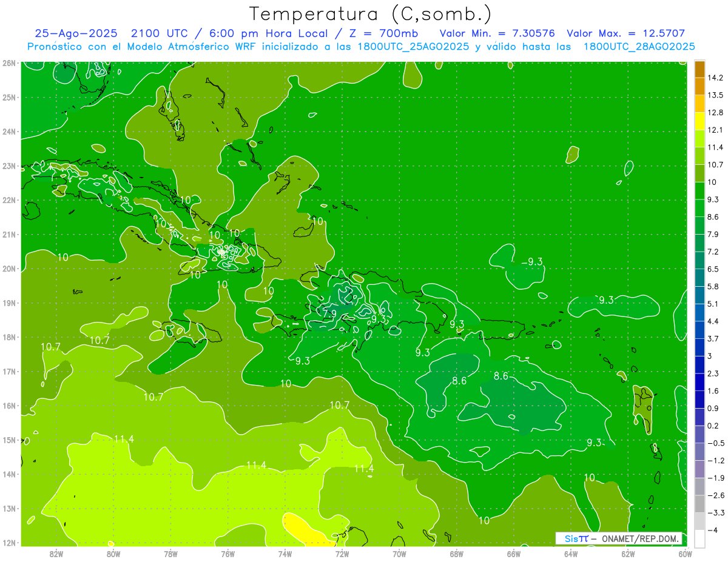Click the 20N latitude axis label
The width and height of the screenshot is (728, 562).
click(8, 269)
